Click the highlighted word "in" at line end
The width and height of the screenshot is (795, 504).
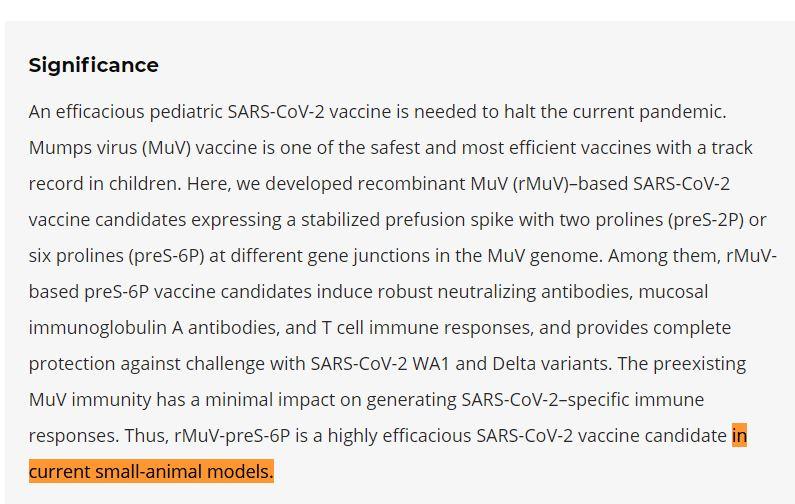tap(739, 436)
